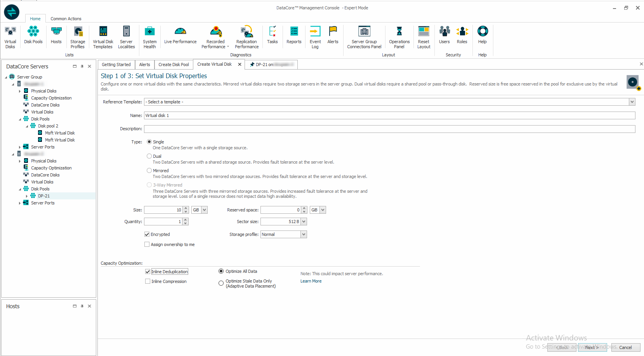Select the Mirrored disk type
Image resolution: width=644 pixels, height=356 pixels.
(149, 171)
